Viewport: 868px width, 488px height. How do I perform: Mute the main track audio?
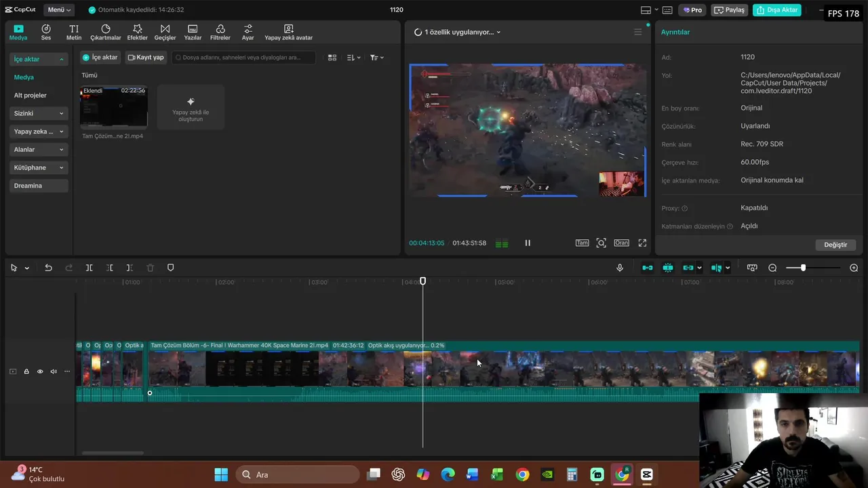[54, 371]
